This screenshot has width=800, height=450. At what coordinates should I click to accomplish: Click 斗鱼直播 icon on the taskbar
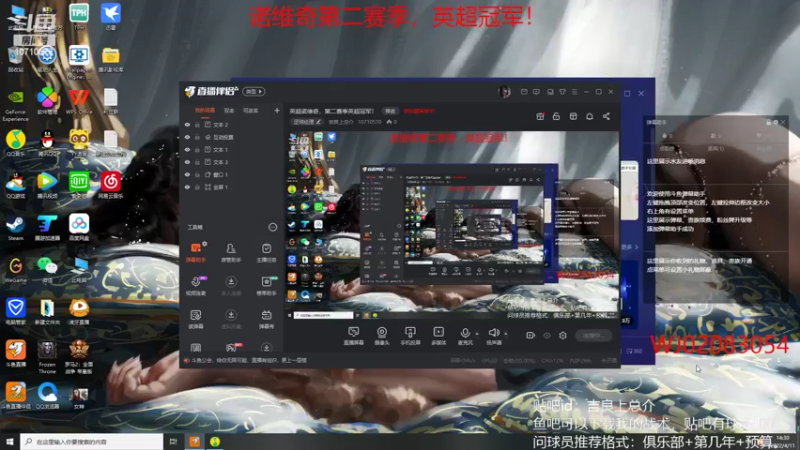click(x=194, y=441)
